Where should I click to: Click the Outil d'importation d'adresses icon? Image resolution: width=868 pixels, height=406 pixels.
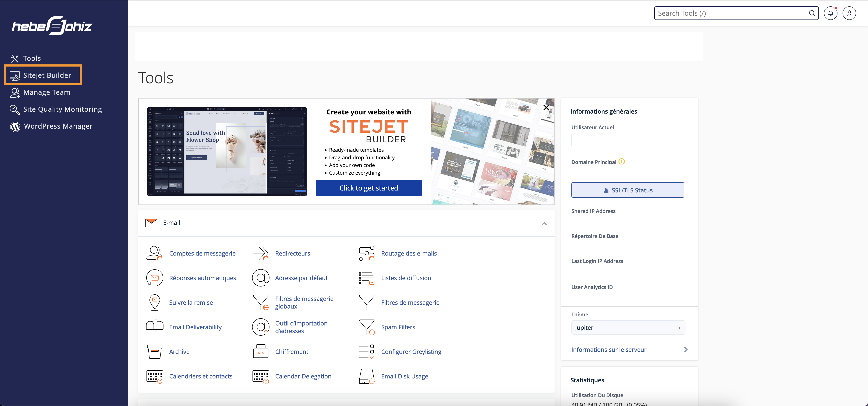click(261, 327)
